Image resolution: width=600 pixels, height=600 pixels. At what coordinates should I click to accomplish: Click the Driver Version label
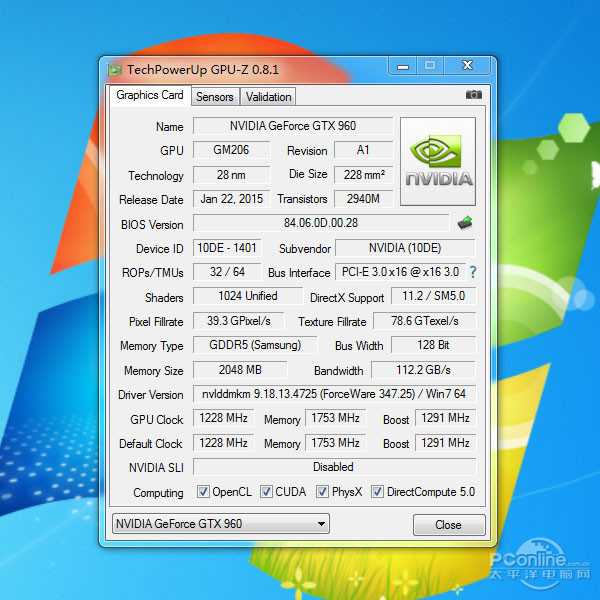coord(150,395)
